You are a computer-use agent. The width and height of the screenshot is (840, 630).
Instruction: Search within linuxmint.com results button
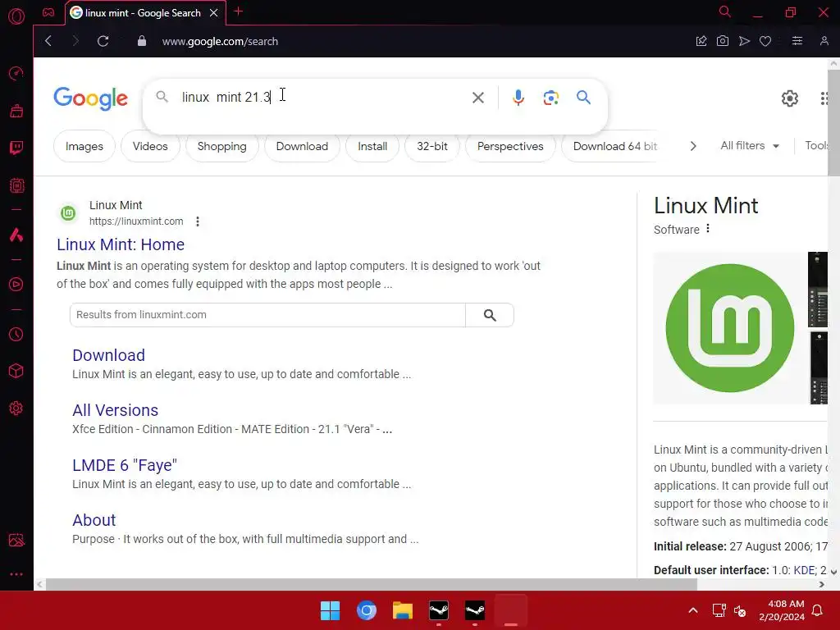point(490,315)
